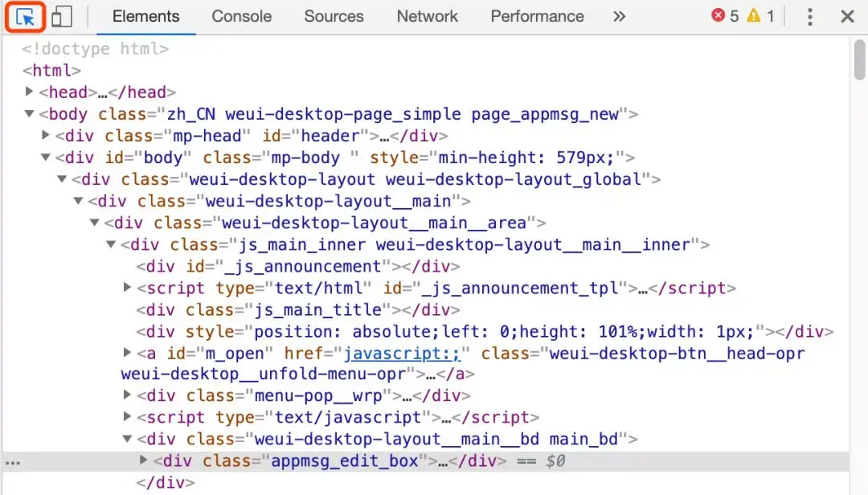Expand the appmsg_edit_box div

click(143, 460)
